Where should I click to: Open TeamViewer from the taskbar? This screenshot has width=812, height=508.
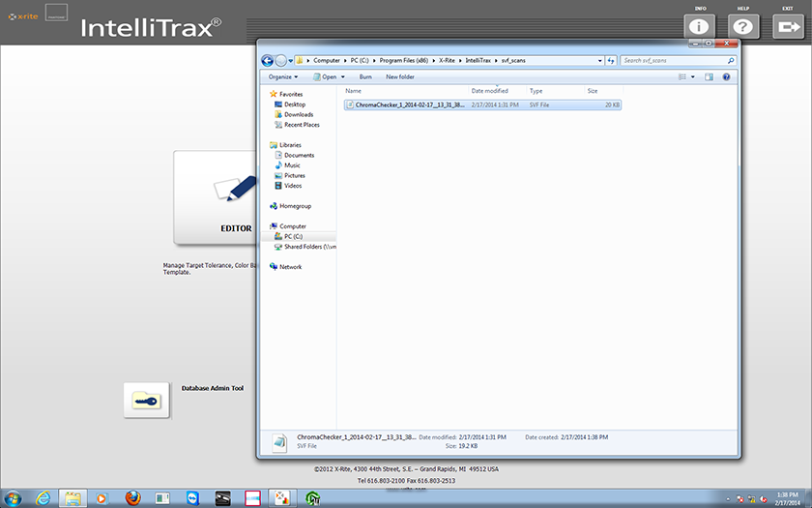pyautogui.click(x=192, y=498)
